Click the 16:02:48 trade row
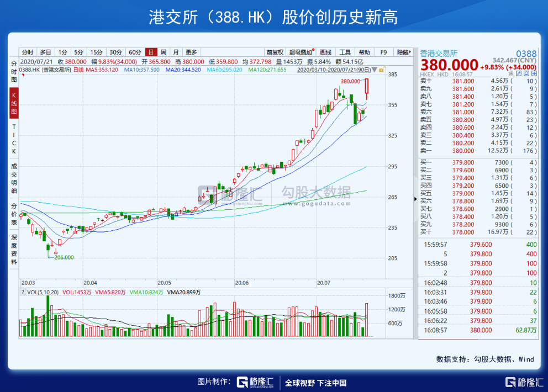The height and width of the screenshot is (392, 548). pyautogui.click(x=478, y=283)
